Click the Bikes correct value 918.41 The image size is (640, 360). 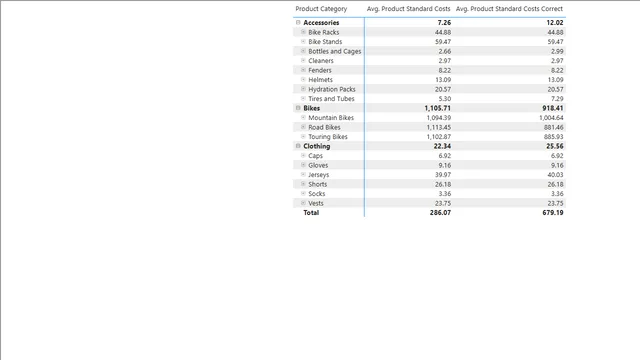553,108
